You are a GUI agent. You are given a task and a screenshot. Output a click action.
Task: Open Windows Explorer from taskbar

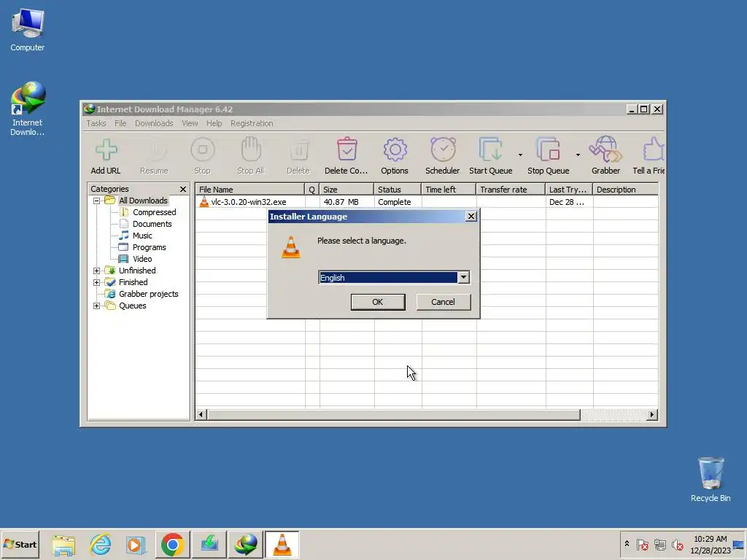pos(63,545)
